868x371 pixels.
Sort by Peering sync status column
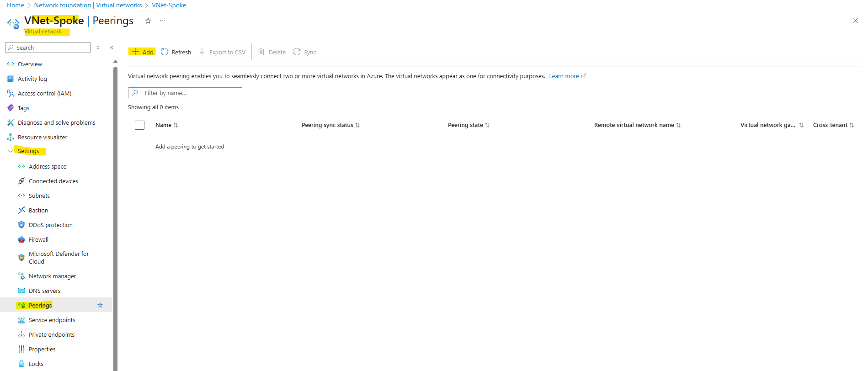331,125
